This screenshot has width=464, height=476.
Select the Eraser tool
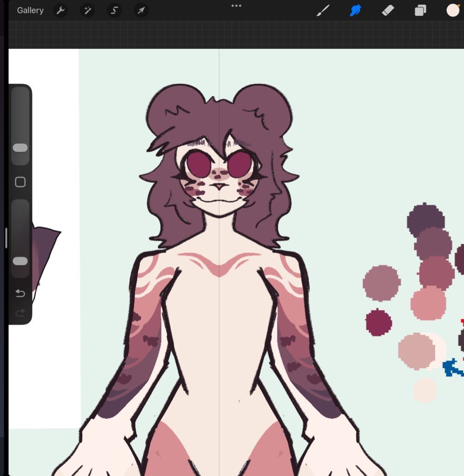click(388, 10)
